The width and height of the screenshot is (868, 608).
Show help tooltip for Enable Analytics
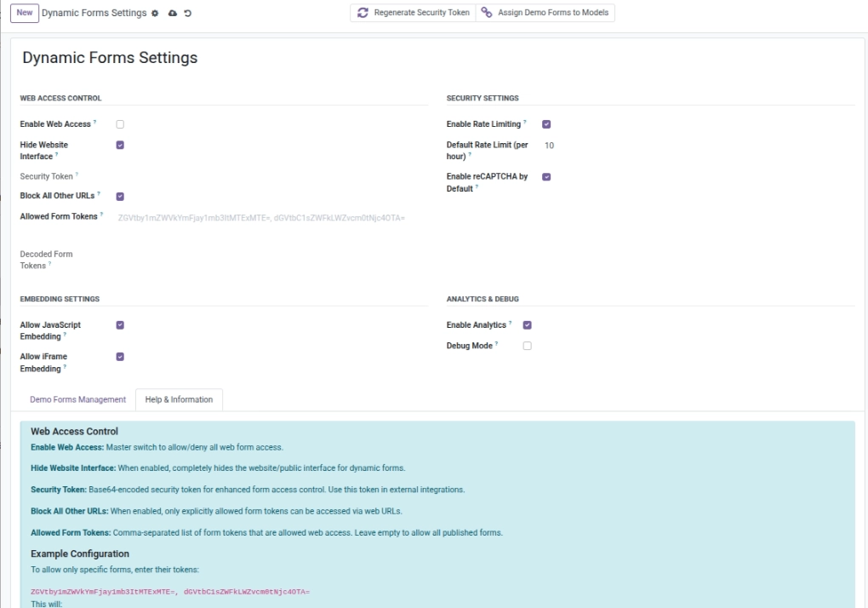510,323
